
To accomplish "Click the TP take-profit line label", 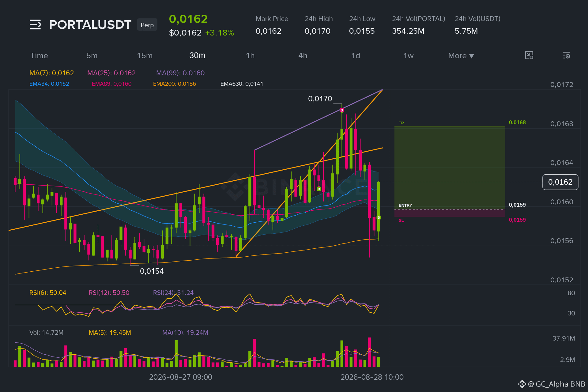I will (401, 123).
